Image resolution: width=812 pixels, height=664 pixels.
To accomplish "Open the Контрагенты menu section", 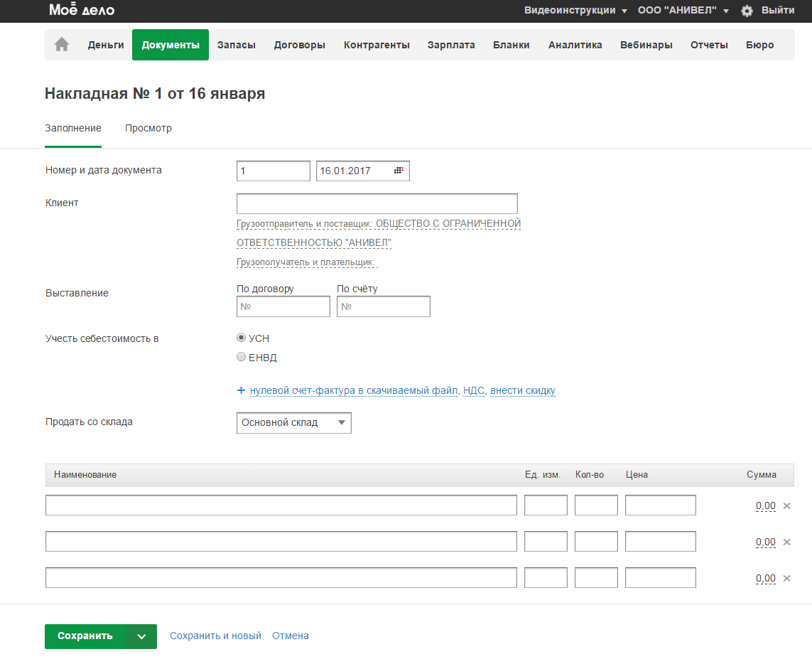I will point(377,45).
